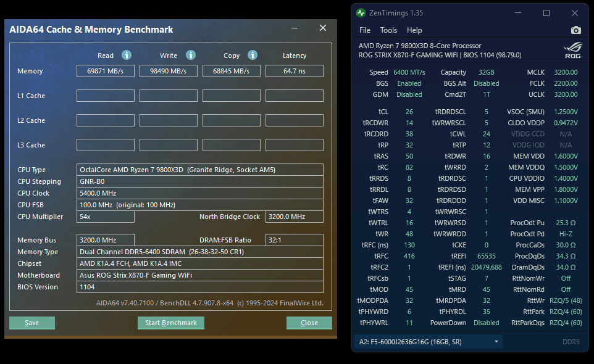Viewport: 594px width, 364px height.
Task: Open the Tools menu in ZenTimings
Action: pos(388,30)
